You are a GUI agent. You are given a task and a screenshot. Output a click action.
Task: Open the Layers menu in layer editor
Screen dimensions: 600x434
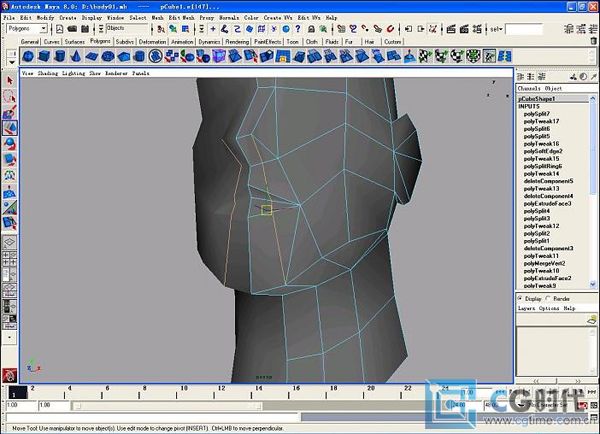[527, 308]
